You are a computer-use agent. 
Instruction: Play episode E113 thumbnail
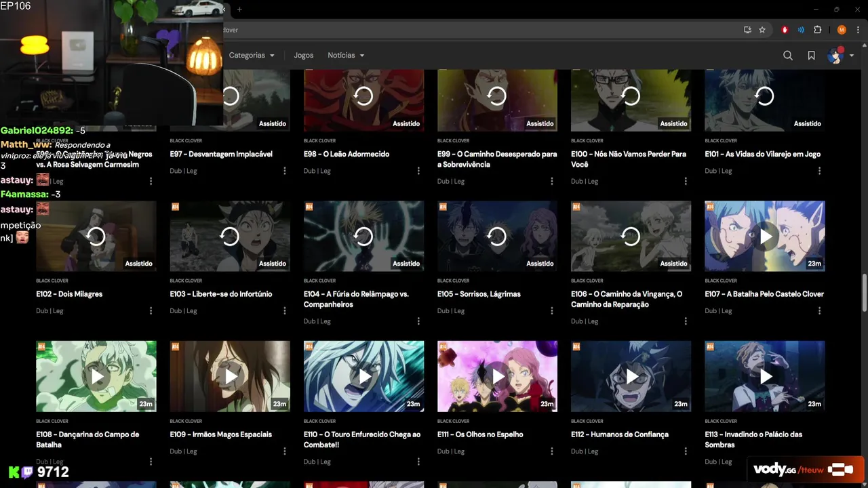pos(764,376)
